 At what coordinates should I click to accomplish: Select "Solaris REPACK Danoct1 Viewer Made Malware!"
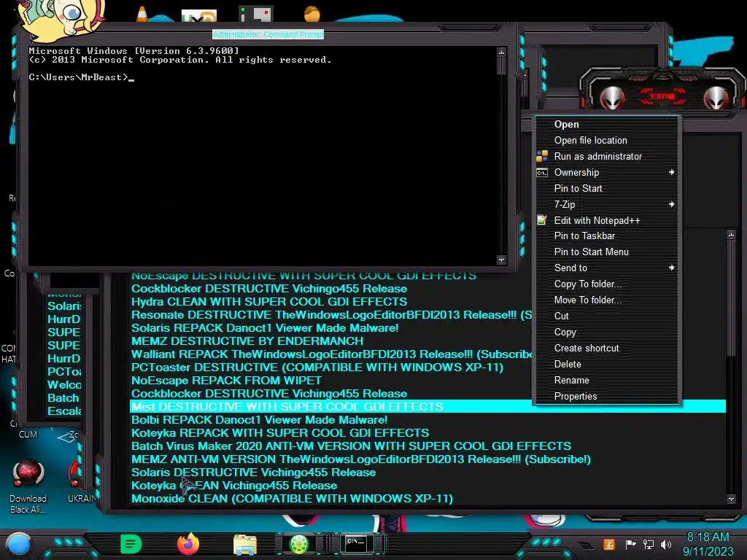[265, 328]
